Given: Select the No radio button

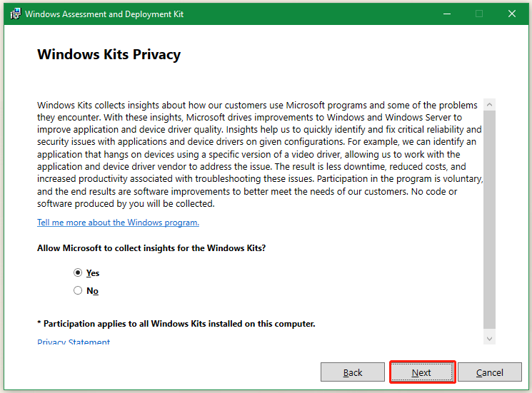Looking at the screenshot, I should [78, 290].
